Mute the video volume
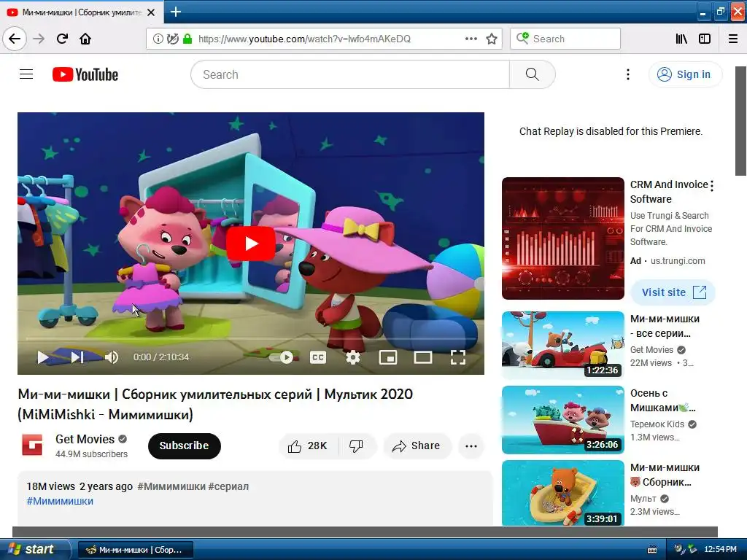The height and width of the screenshot is (560, 747). click(x=112, y=357)
